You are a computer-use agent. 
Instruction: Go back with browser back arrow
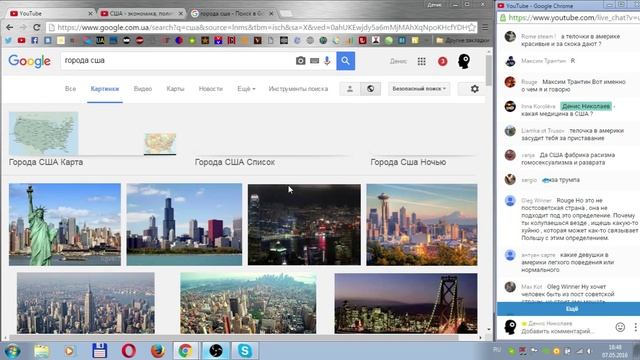tap(9, 27)
